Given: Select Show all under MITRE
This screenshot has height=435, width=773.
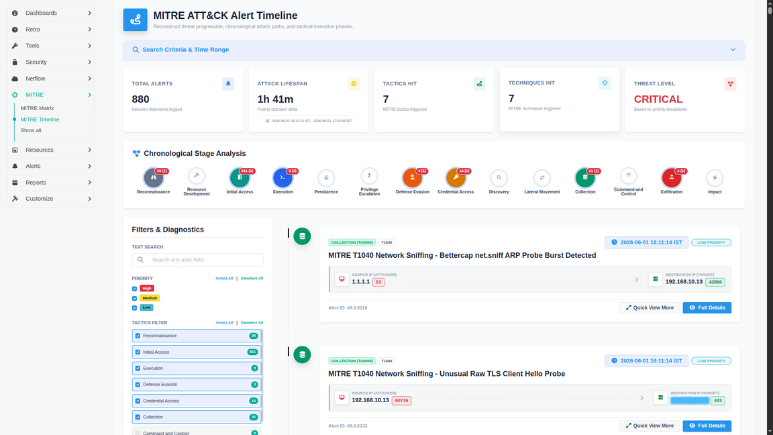Looking at the screenshot, I should coord(31,131).
